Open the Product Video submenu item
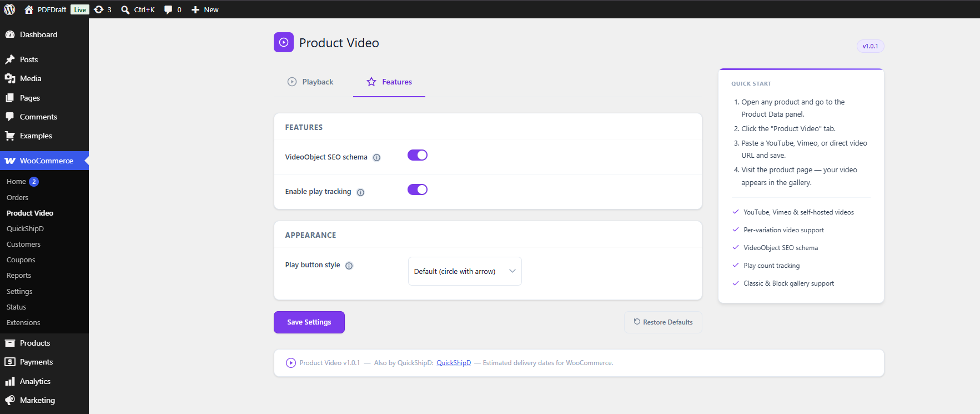Image resolution: width=980 pixels, height=414 pixels. (x=30, y=213)
